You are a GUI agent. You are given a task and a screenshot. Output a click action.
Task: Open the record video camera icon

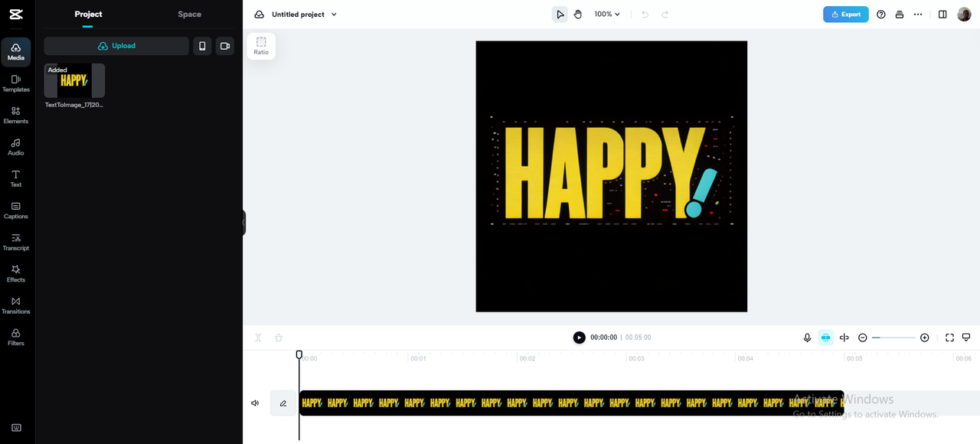(225, 46)
